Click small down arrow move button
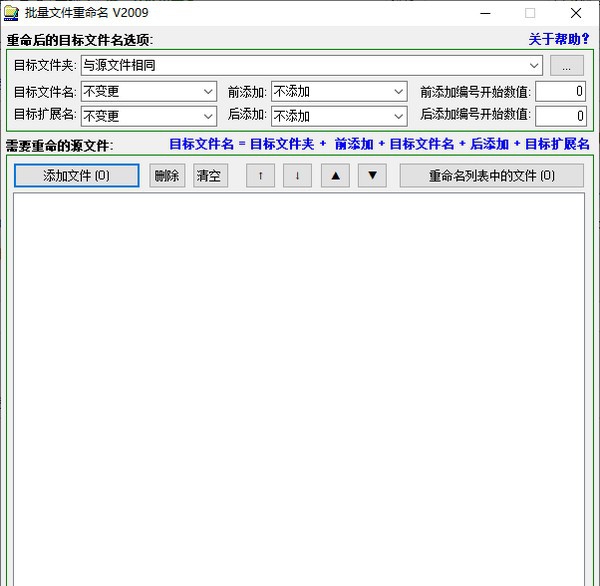The width and height of the screenshot is (600, 586). coord(297,176)
